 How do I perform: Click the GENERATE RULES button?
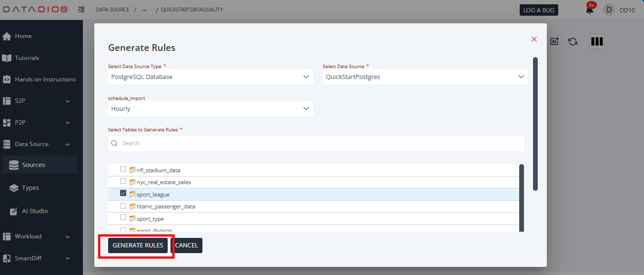(138, 246)
